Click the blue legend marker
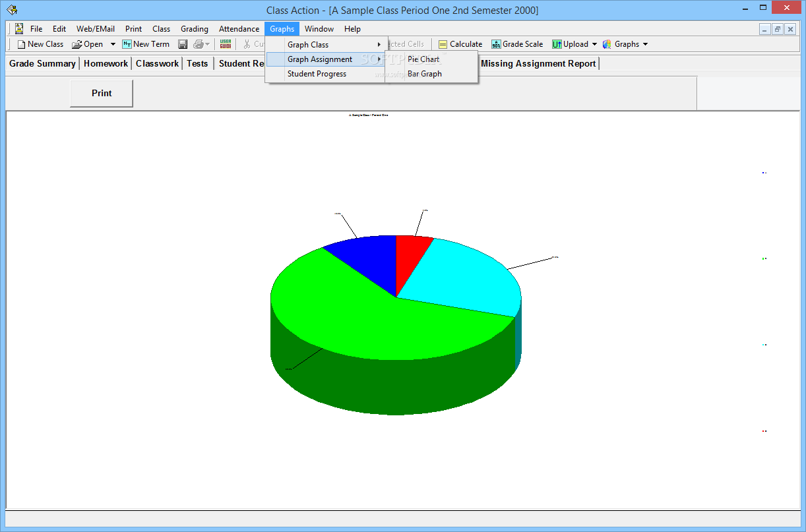This screenshot has height=532, width=806. point(764,173)
